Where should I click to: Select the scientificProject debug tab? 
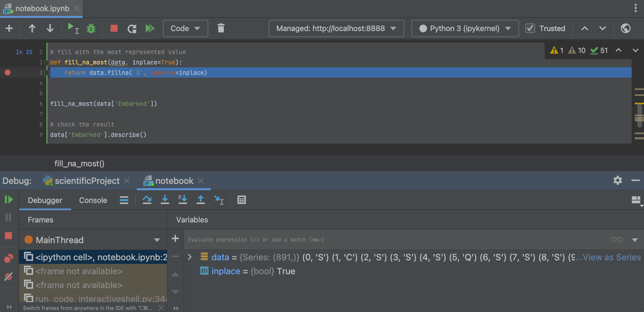point(87,181)
